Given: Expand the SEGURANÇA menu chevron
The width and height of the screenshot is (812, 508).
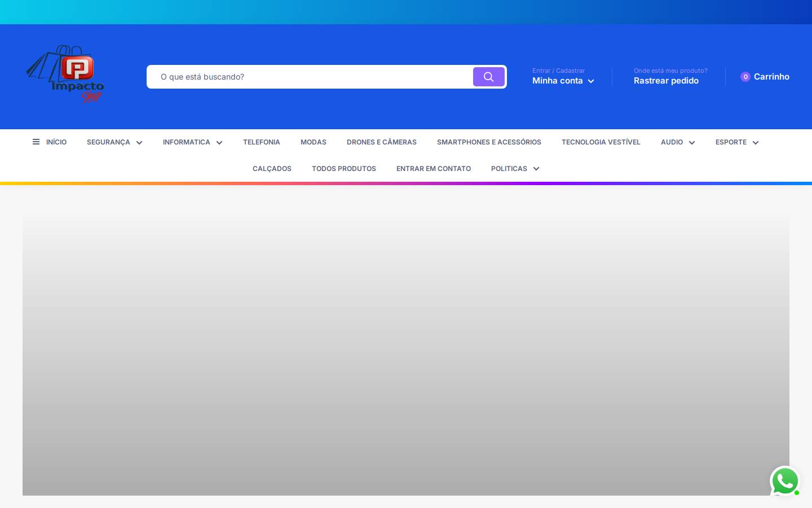Looking at the screenshot, I should pyautogui.click(x=139, y=143).
